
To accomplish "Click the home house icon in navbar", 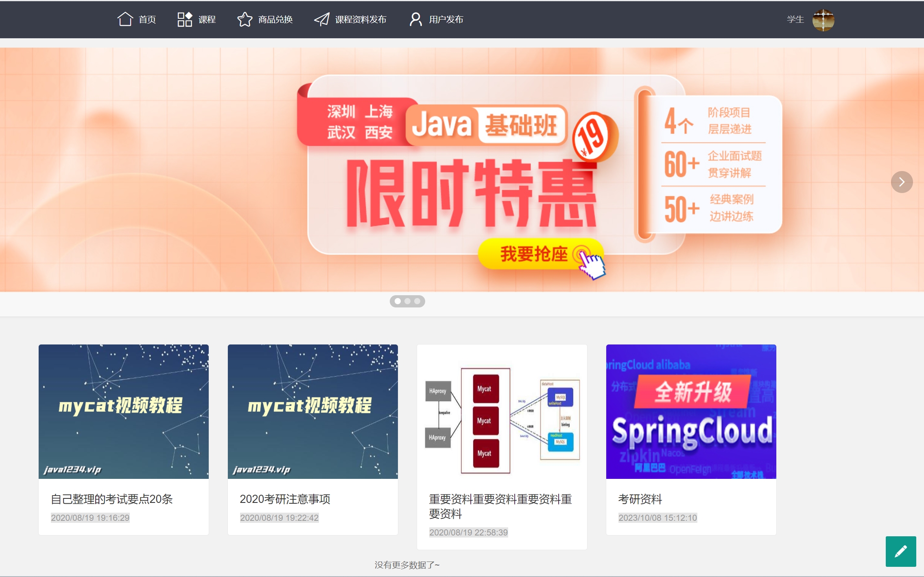I will click(x=125, y=19).
